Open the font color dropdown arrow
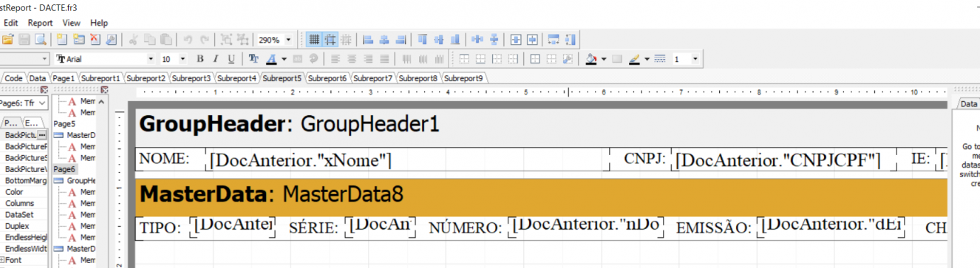 coord(283,59)
